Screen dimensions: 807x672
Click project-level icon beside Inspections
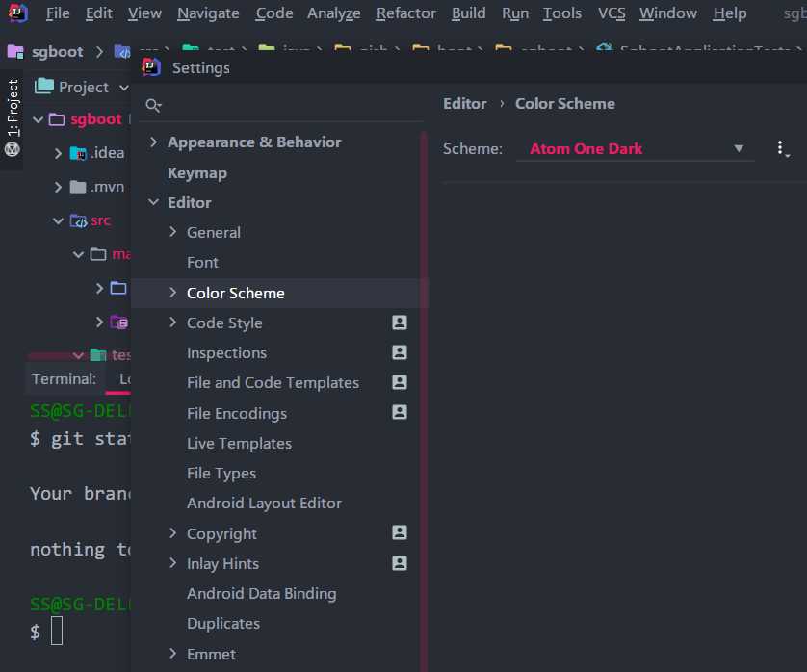(400, 352)
